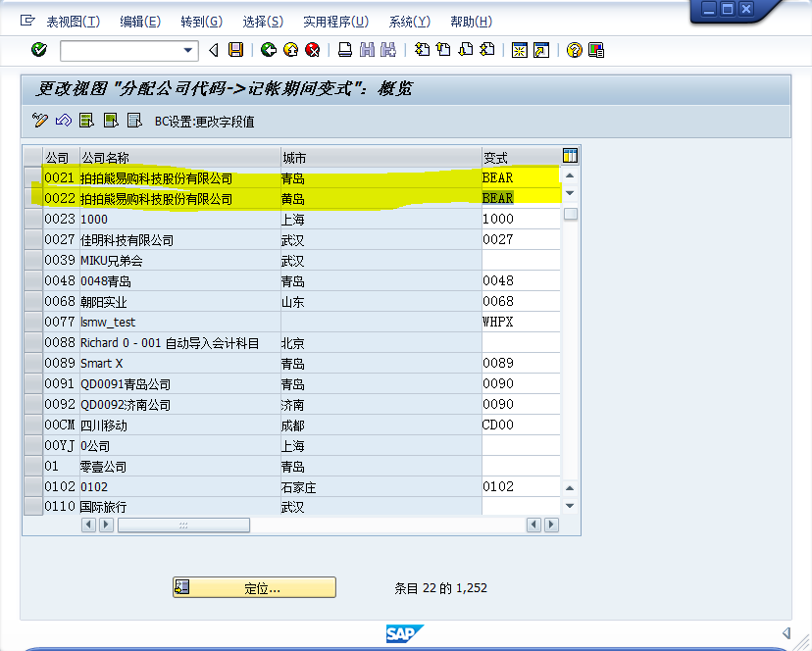The image size is (812, 651).
Task: Open the 系统(Y) menu
Action: (x=409, y=22)
